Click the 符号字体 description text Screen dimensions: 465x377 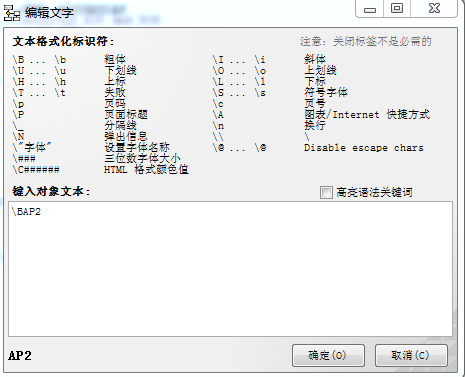click(326, 93)
